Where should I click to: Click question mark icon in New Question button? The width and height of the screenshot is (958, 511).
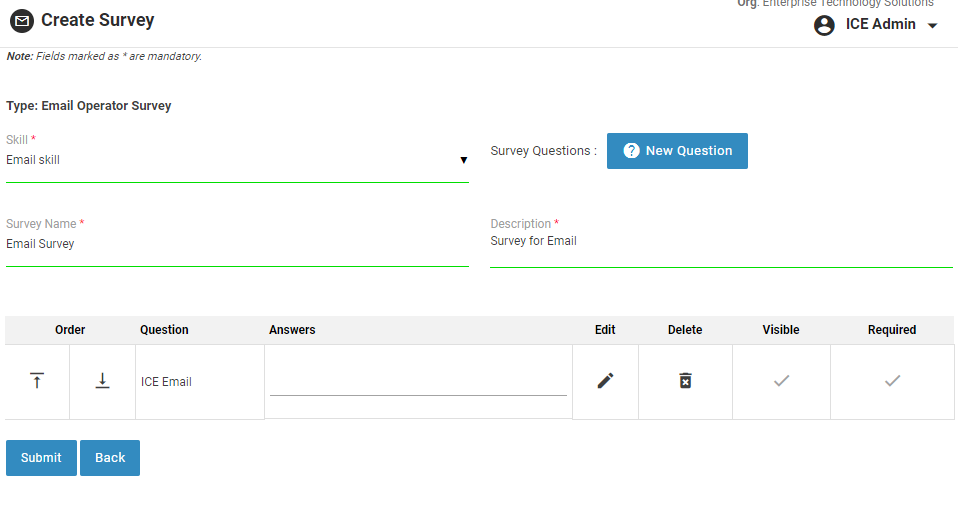point(631,151)
